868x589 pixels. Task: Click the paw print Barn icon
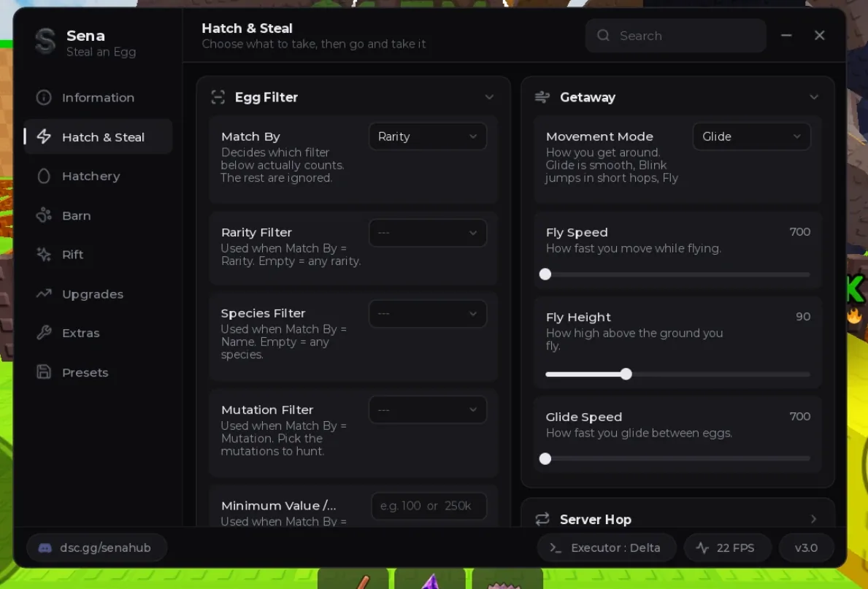pos(44,215)
